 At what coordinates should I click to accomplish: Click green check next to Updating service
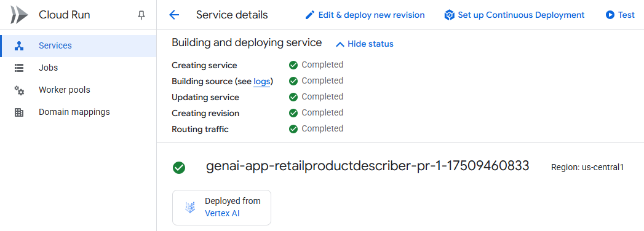(x=293, y=97)
